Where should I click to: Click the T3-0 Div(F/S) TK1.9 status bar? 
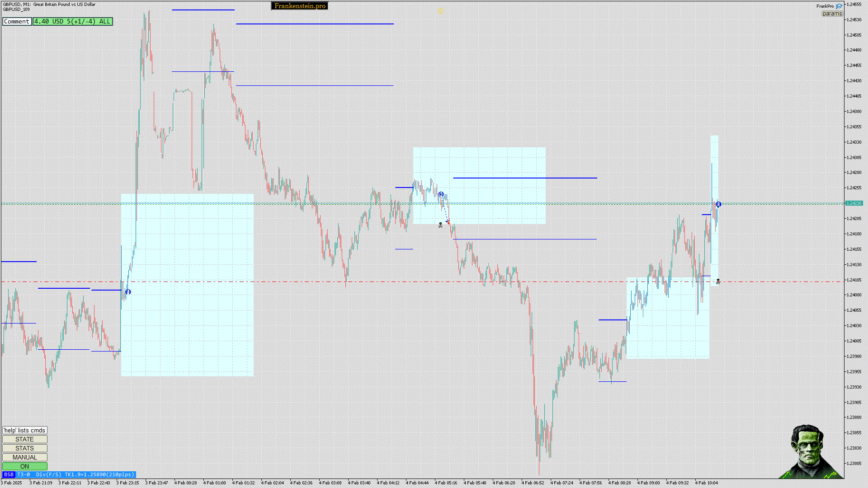pyautogui.click(x=75, y=474)
